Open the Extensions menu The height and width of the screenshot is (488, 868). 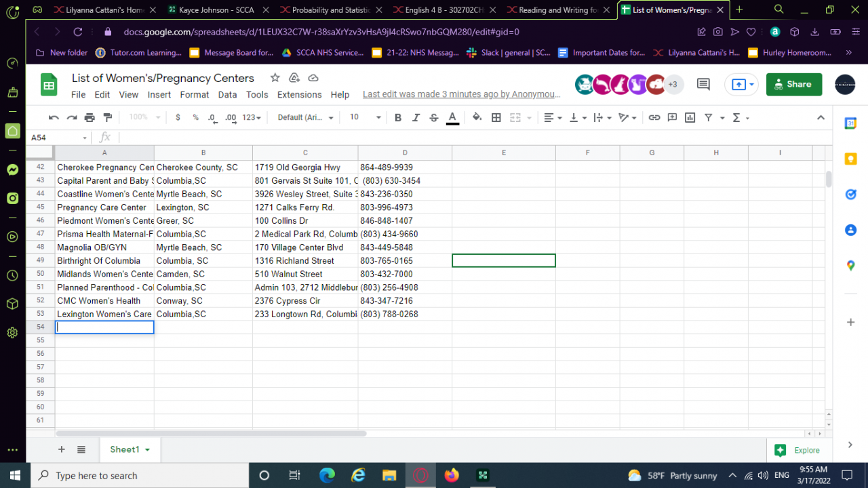[299, 95]
